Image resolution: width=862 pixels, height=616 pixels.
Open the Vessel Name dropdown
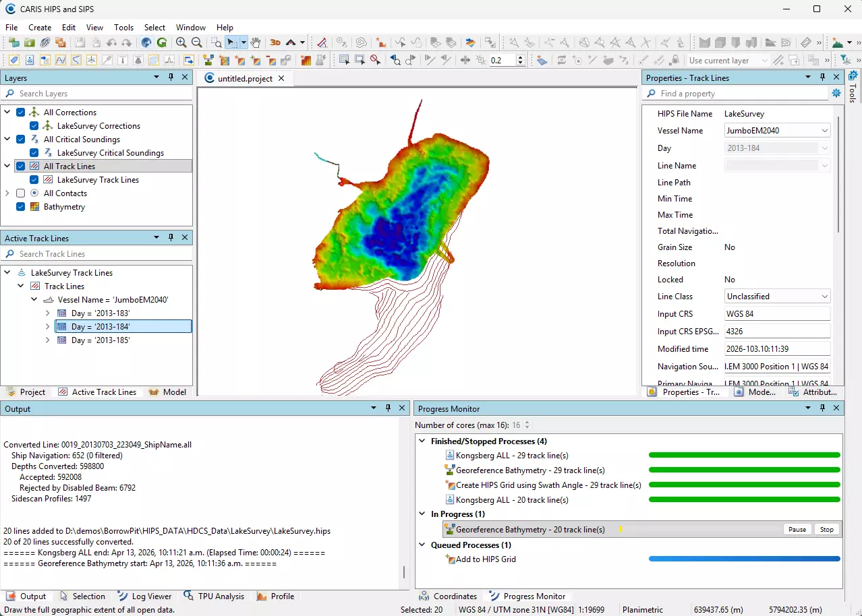pyautogui.click(x=825, y=131)
